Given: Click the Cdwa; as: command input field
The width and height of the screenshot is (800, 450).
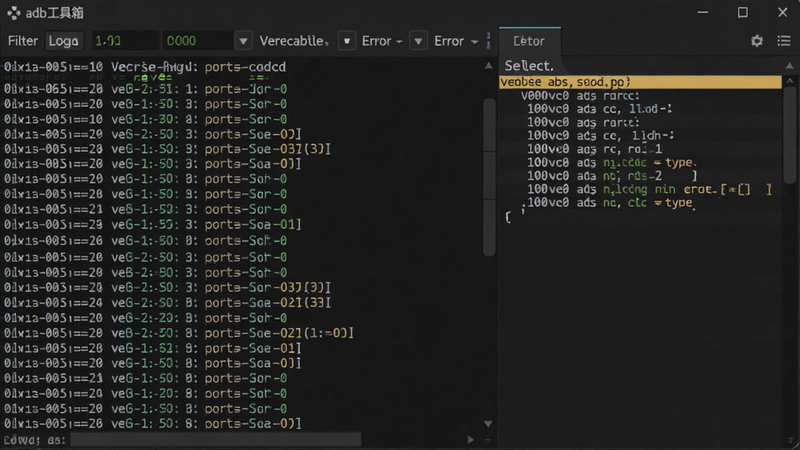Looking at the screenshot, I should [215, 439].
